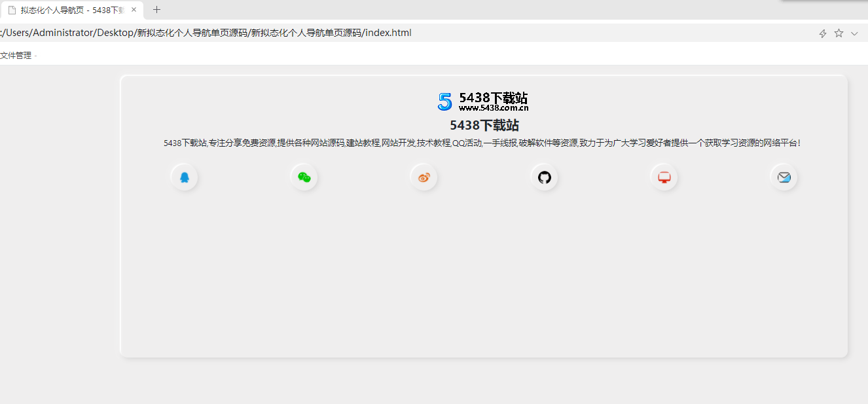Click the blank area inside the card panel
The height and width of the screenshot is (404, 868).
[484, 275]
